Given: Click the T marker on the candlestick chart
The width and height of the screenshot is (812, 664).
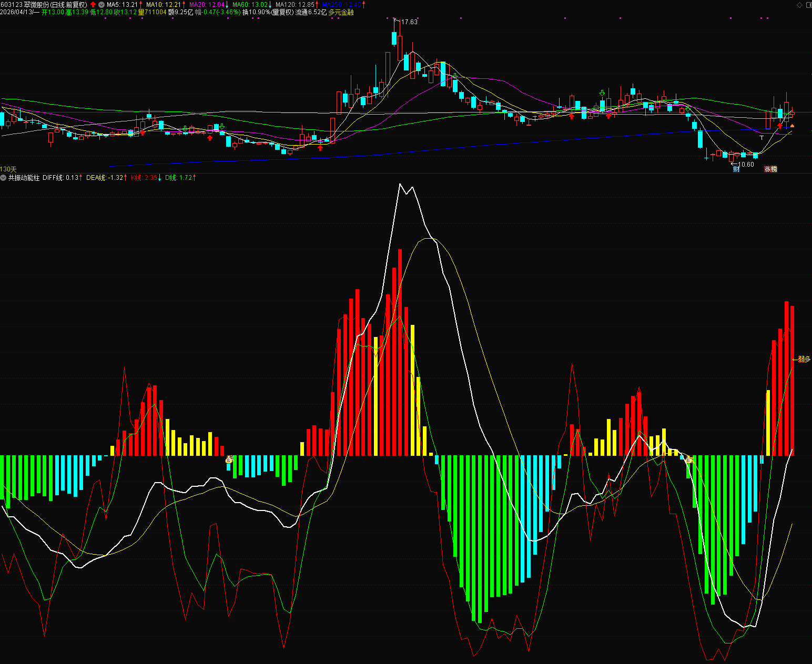Looking at the screenshot, I should click(762, 137).
